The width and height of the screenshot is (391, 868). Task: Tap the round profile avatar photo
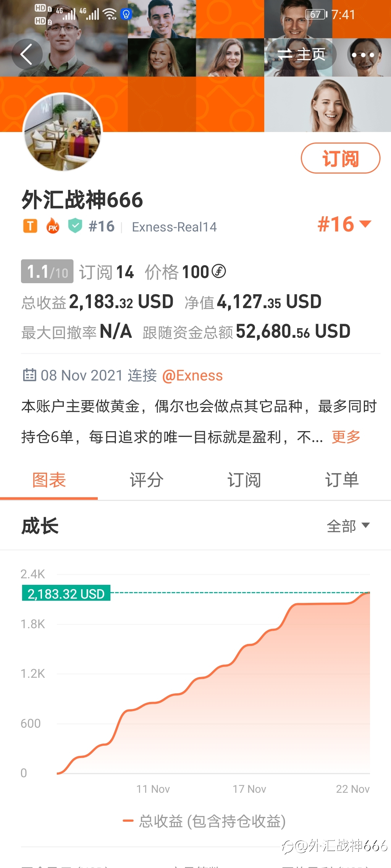(x=63, y=132)
